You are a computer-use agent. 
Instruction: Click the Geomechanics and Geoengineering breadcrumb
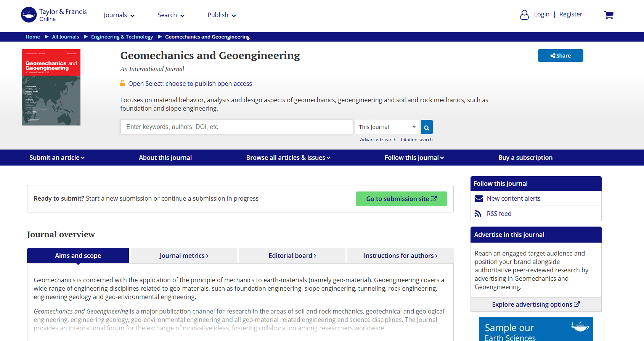pyautogui.click(x=207, y=37)
